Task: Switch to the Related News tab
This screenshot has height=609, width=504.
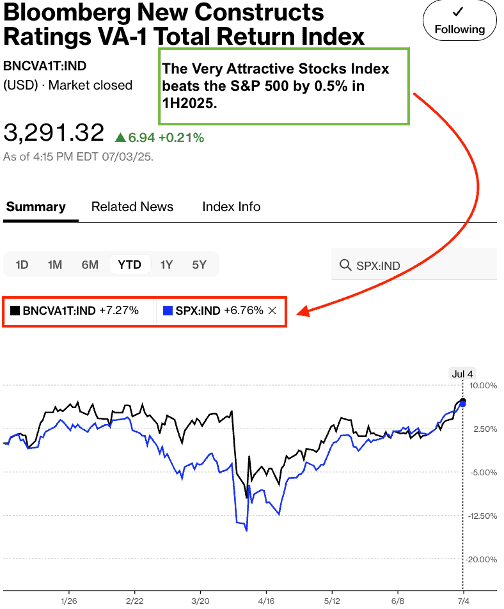Action: coord(132,207)
